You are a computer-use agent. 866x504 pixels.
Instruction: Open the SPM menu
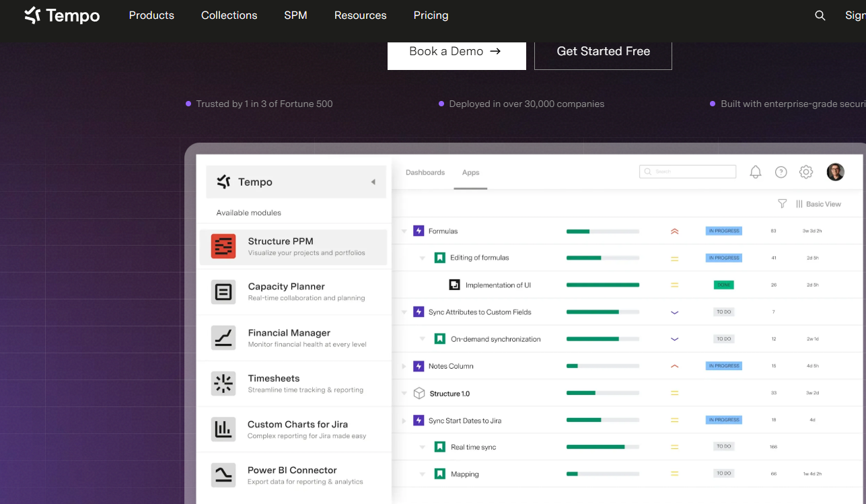tap(296, 15)
